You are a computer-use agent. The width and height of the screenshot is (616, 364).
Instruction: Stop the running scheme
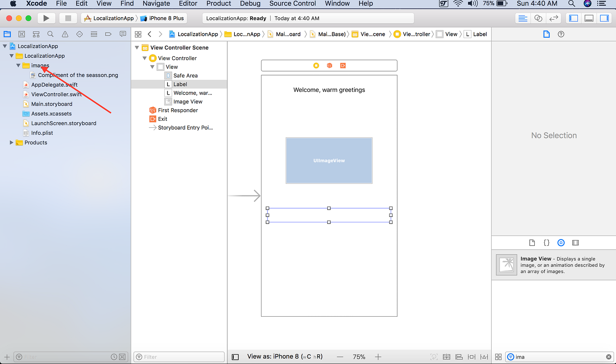pos(68,18)
